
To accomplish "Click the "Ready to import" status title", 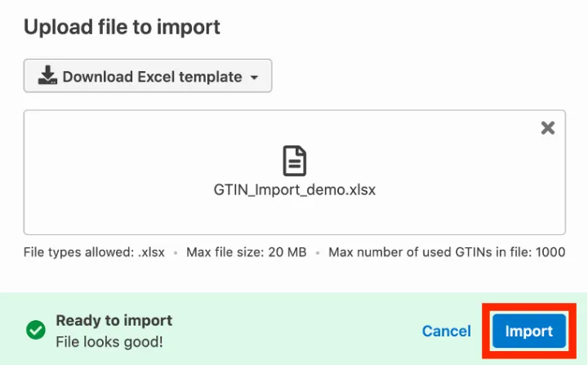I will pos(114,320).
